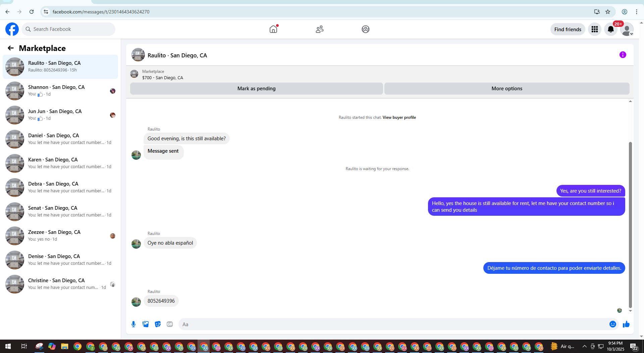View site information icon in address bar
Screen dimensions: 644x353
coord(46,12)
